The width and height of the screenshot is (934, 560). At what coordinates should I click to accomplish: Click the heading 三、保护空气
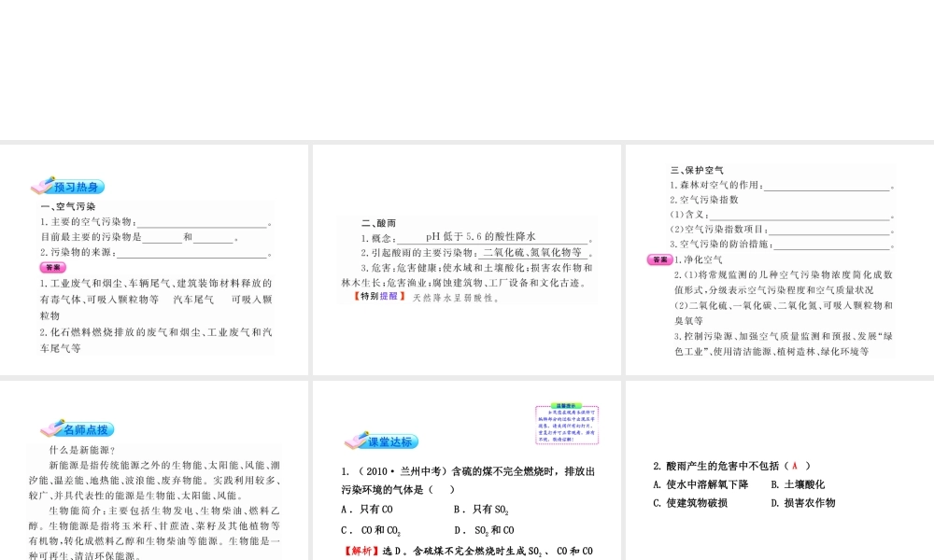coord(697,170)
